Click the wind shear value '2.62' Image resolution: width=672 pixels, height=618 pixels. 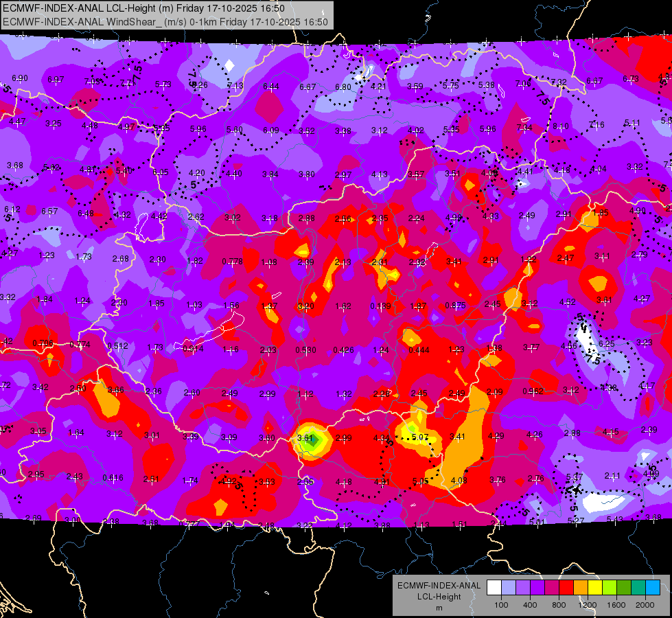pyautogui.click(x=196, y=216)
